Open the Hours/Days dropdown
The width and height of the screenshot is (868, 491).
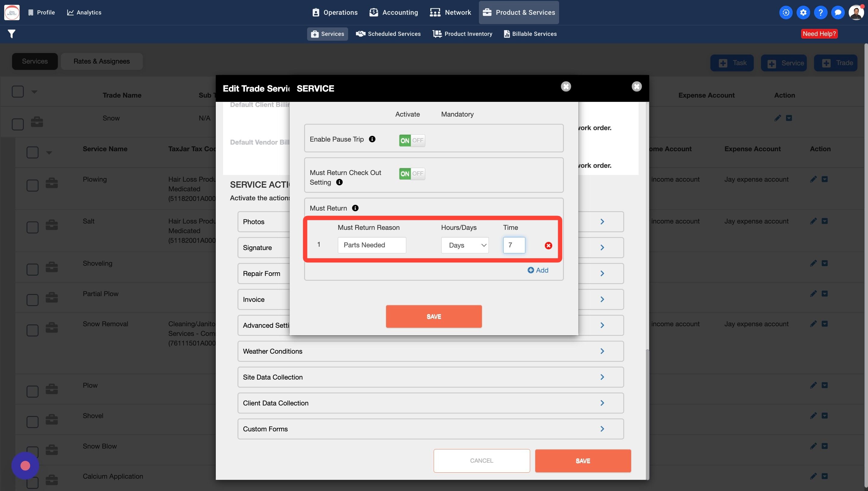(x=464, y=245)
